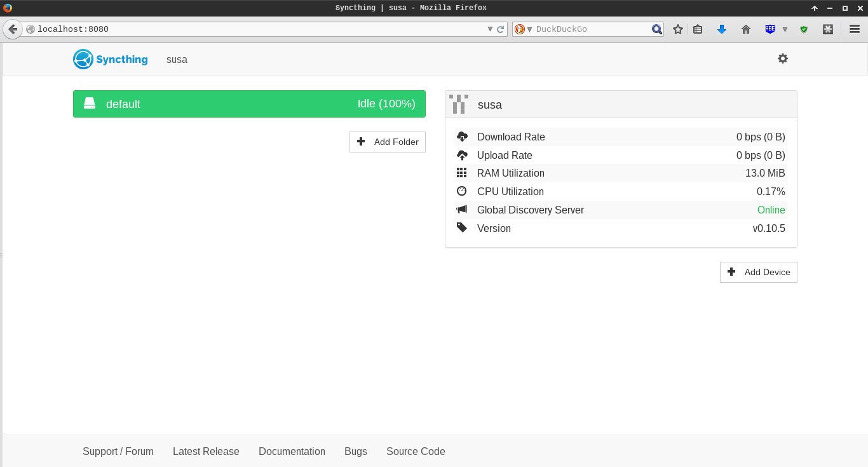Click the Firefox back arrow button
The image size is (868, 467).
13,29
